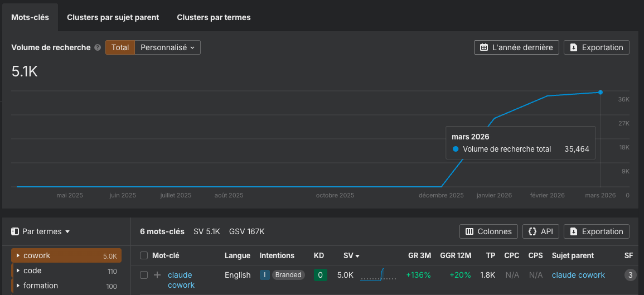Click the 6 mots-clés count
Viewport: 644px width, 295px height.
coord(162,231)
